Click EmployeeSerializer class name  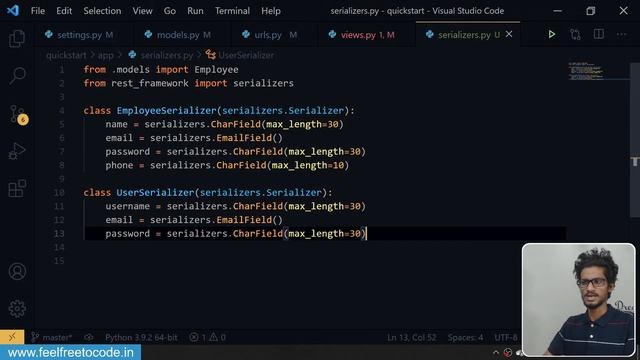[x=167, y=111]
